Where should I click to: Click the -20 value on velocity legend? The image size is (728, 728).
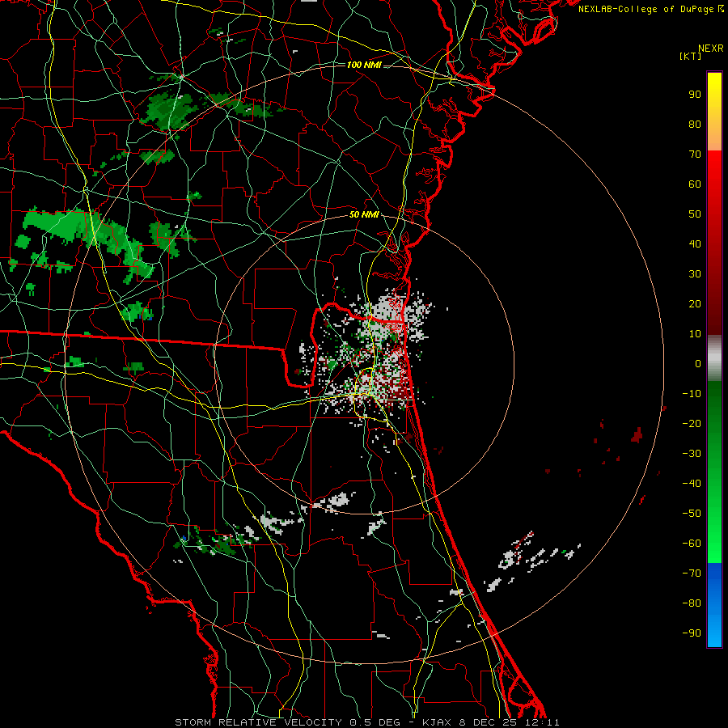point(692,423)
